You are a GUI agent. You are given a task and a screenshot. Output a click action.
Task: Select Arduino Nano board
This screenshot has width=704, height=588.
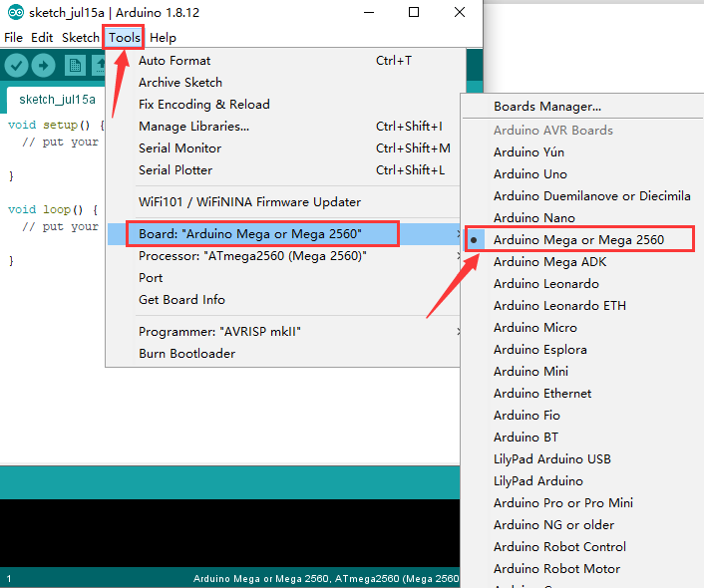tap(582, 218)
